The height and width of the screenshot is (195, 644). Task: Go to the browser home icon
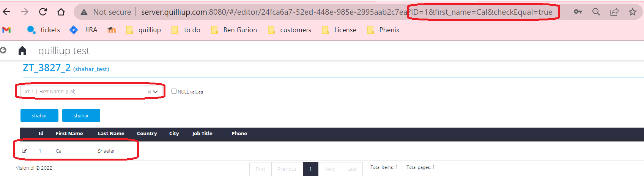[61, 12]
